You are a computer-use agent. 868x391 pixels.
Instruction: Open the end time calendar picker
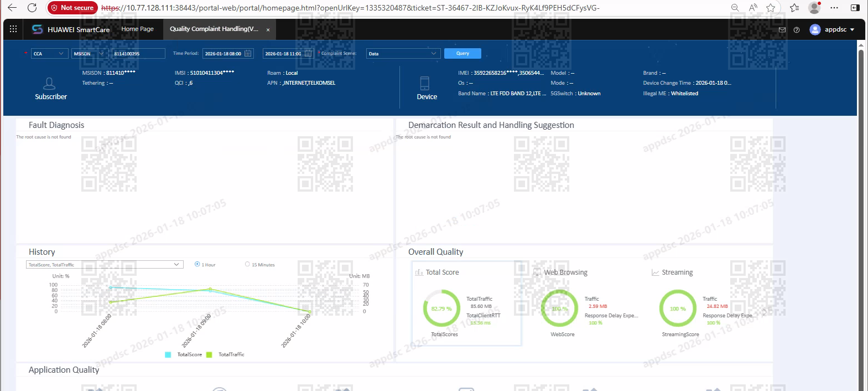click(x=308, y=54)
